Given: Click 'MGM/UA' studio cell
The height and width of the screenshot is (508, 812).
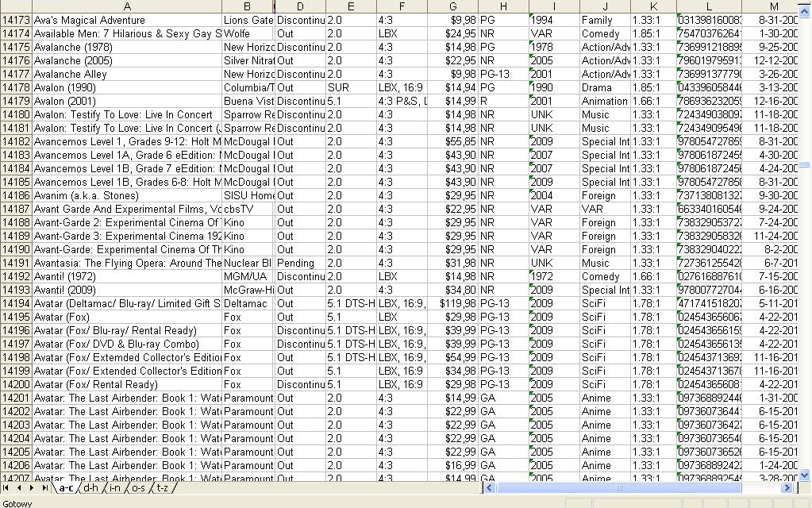Looking at the screenshot, I should click(248, 276).
